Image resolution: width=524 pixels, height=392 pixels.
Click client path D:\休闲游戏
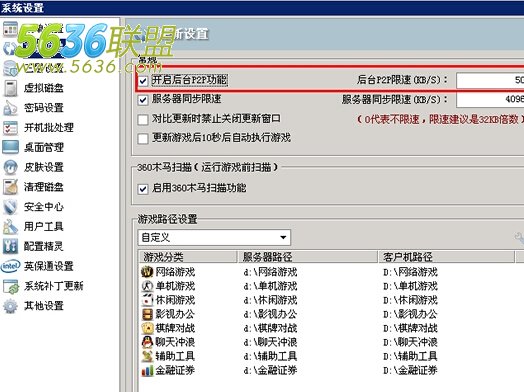coord(410,300)
